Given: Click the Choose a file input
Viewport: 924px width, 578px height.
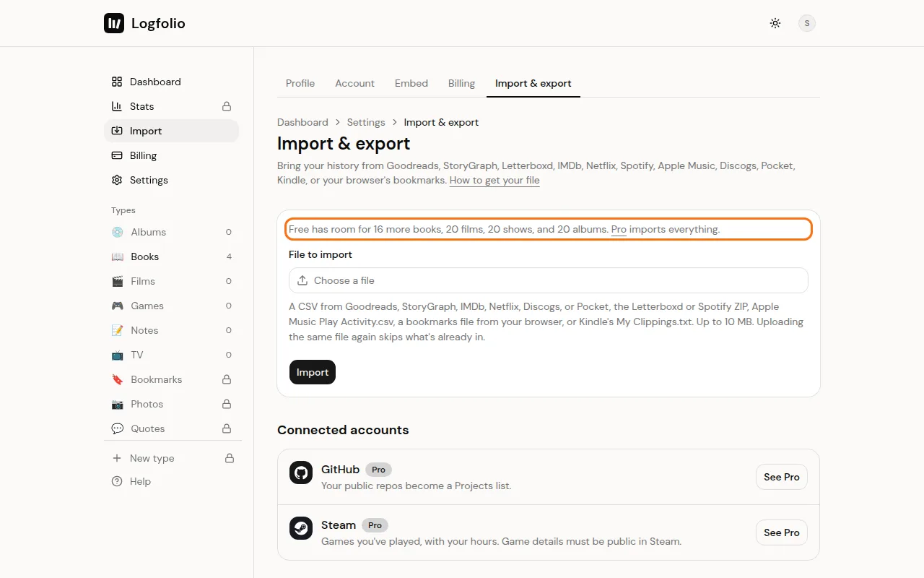Looking at the screenshot, I should click(549, 280).
